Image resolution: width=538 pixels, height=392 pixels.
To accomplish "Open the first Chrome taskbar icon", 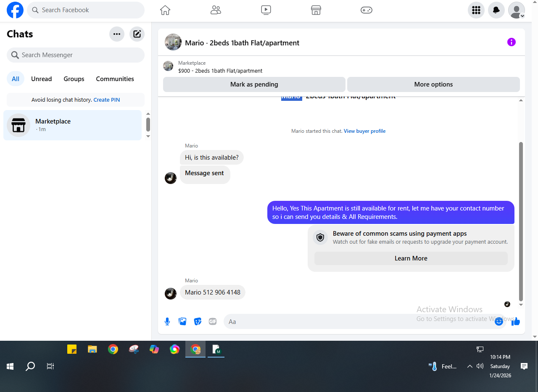I will tap(113, 349).
